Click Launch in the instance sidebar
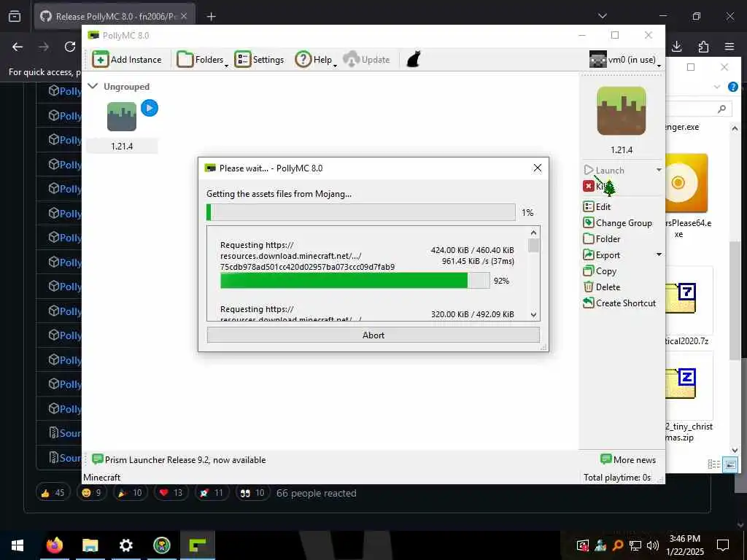Image resolution: width=747 pixels, height=560 pixels. (x=604, y=170)
